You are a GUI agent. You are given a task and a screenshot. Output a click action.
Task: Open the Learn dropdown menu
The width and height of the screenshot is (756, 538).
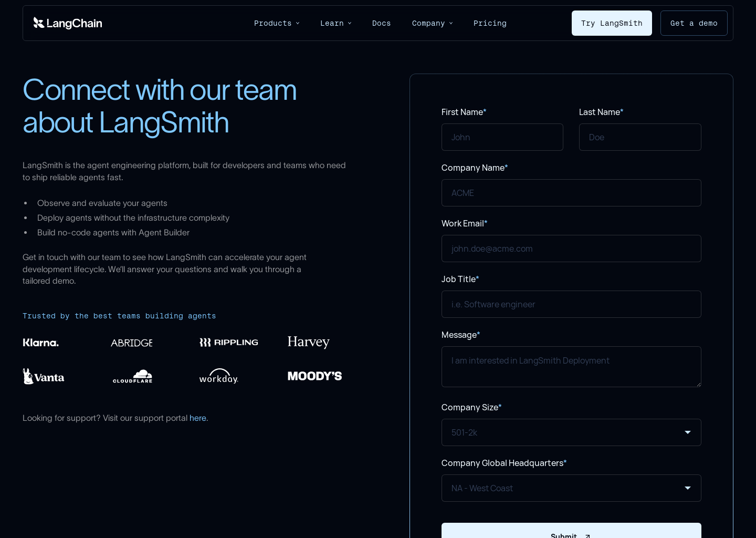coord(335,23)
